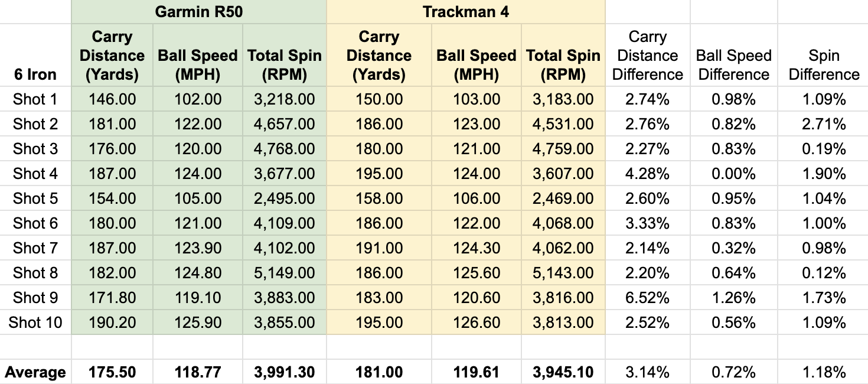Select the Spin Difference column header
The height and width of the screenshot is (384, 868).
click(x=824, y=65)
